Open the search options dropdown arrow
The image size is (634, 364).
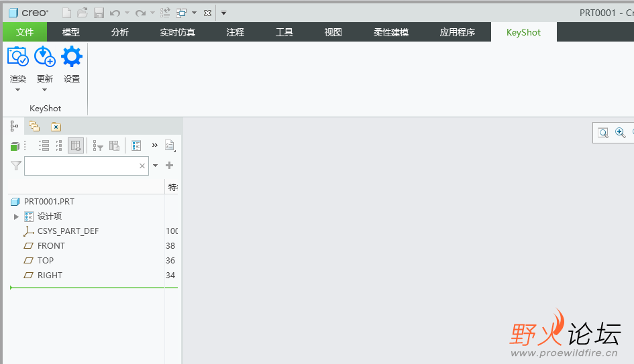tap(155, 166)
